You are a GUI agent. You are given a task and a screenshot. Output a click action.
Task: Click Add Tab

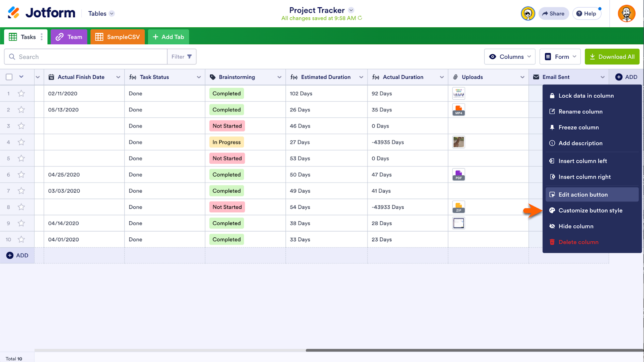tap(168, 37)
